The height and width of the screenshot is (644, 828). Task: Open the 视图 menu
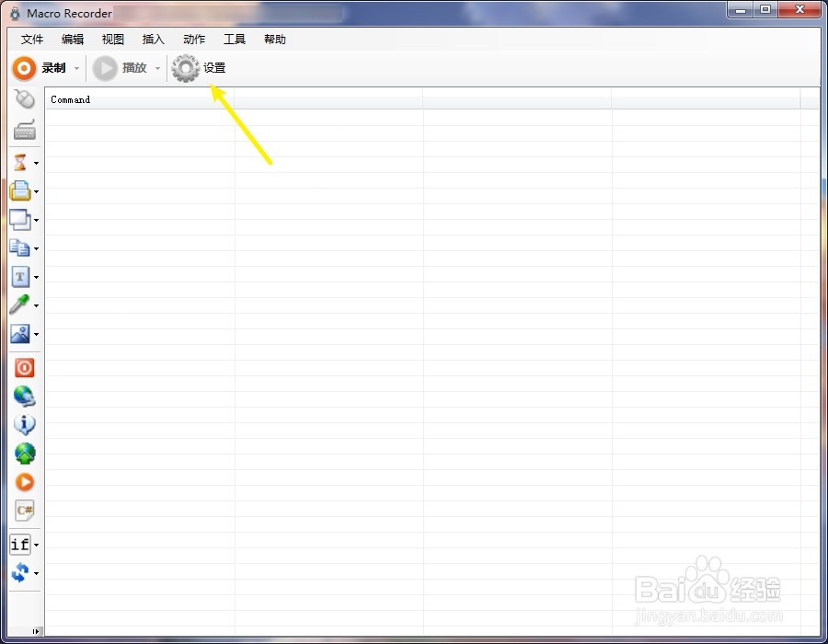[x=112, y=40]
